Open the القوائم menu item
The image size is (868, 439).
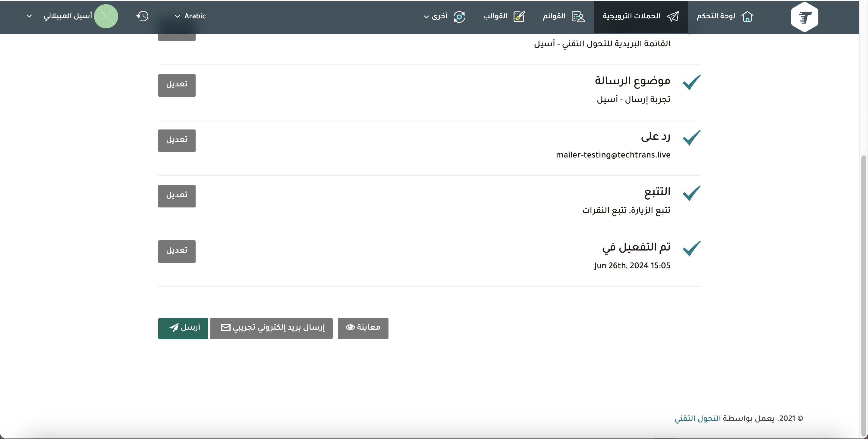coord(554,16)
